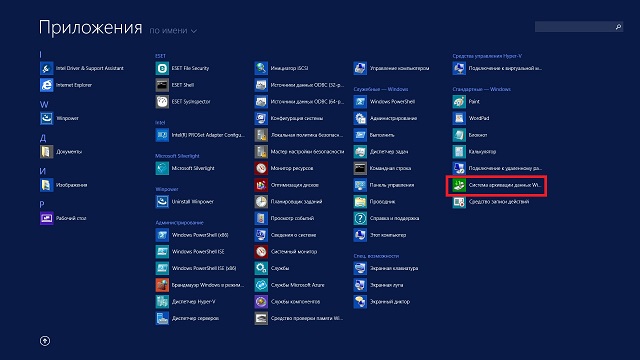
Task: Open Службы компонентов
Action: 288,302
